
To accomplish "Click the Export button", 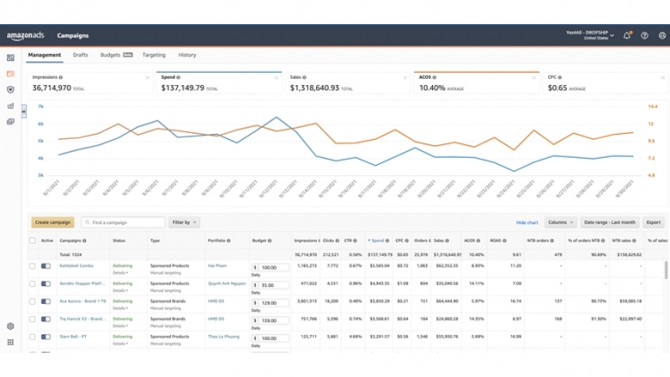I will tap(653, 222).
